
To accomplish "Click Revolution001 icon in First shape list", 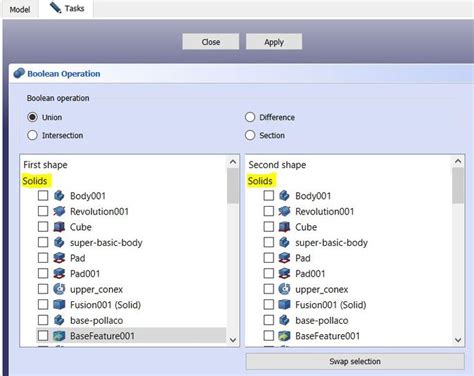I will tap(59, 211).
